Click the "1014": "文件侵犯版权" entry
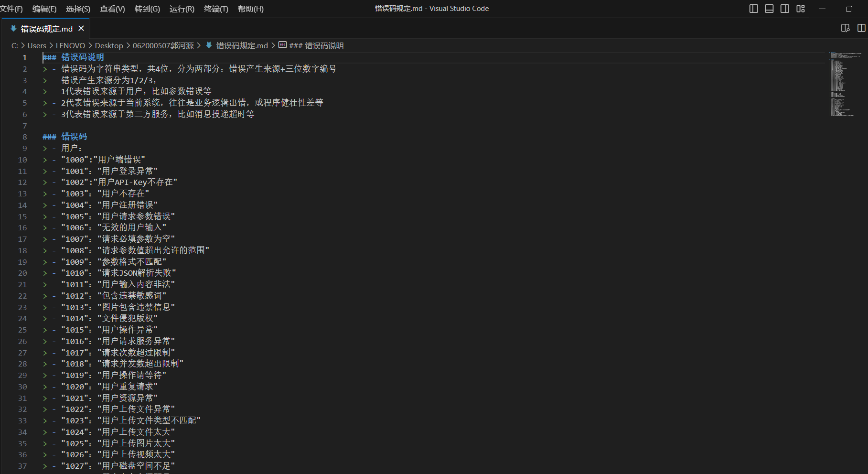Screen dimensions: 868x474 [109, 319]
